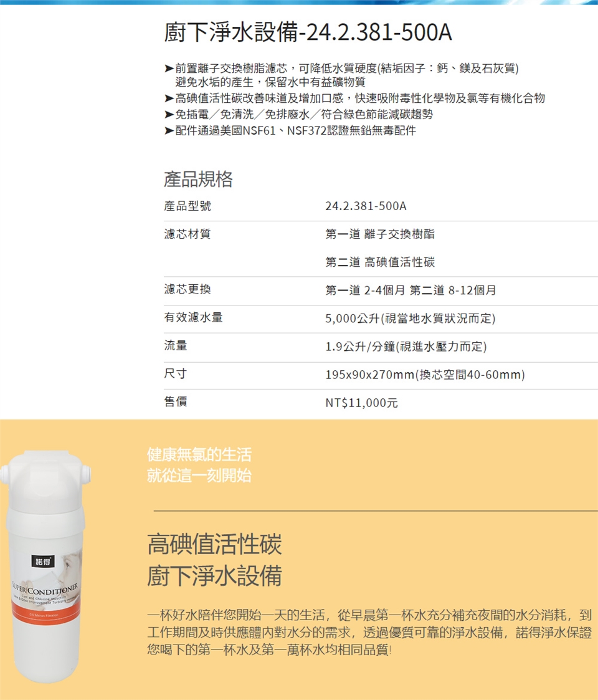
Task: Click the 高碘值活性碳 廚下淨水設備 banner heading
Action: click(215, 559)
